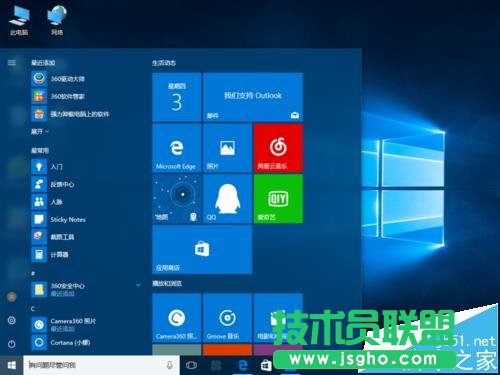Open 反馈中心 app
Viewport: 500px width, 375px height.
(53, 184)
